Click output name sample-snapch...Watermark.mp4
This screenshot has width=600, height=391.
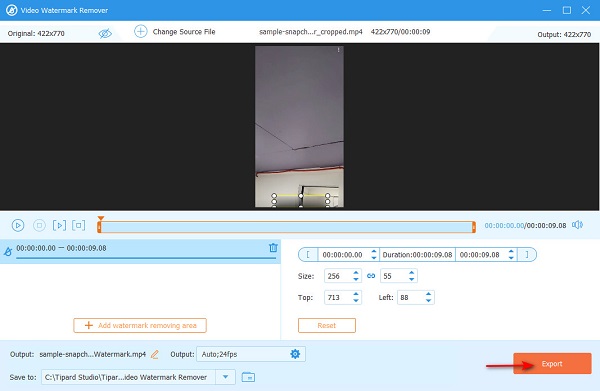93,354
